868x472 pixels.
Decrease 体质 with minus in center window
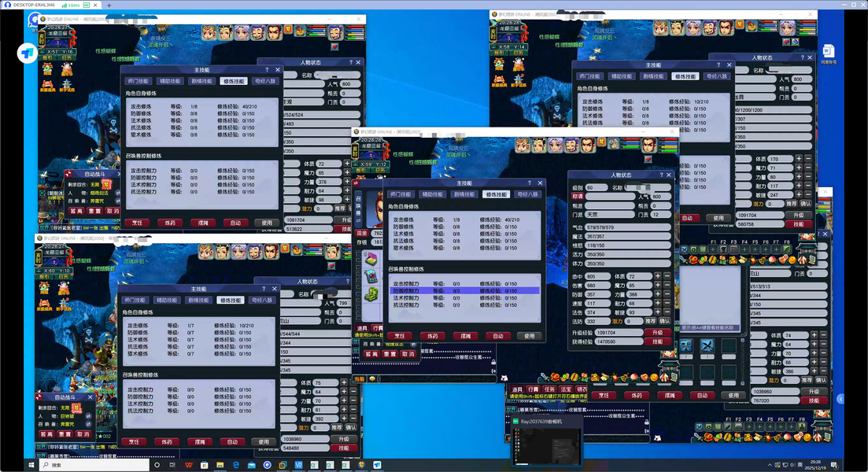(x=667, y=275)
